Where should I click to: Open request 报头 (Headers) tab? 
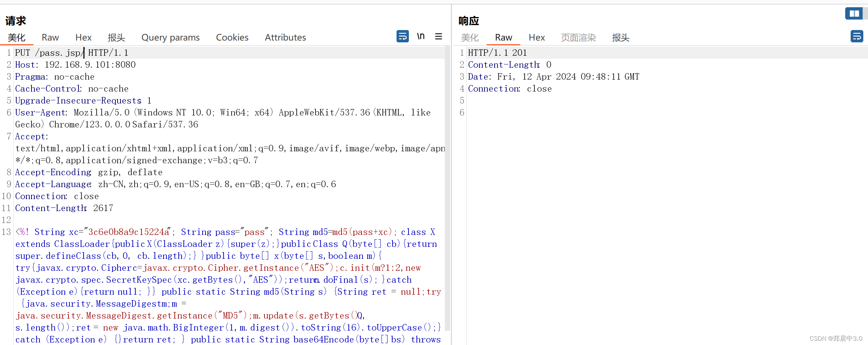pos(116,37)
